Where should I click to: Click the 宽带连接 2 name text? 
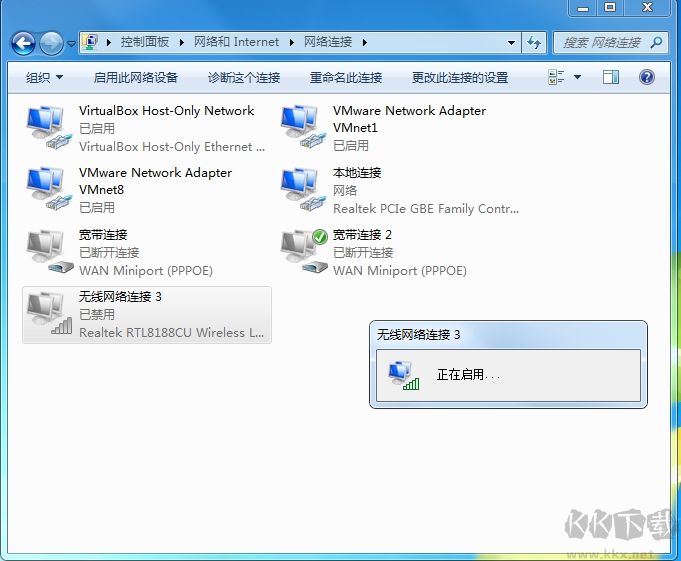[x=362, y=235]
